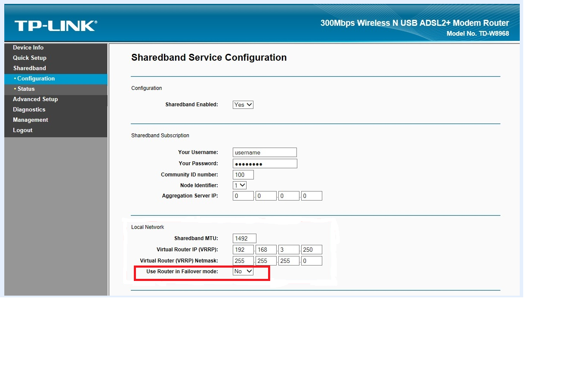Viewport: 580px width, 392px height.
Task: Open the Sharedband Enabled dropdown
Action: [x=243, y=105]
